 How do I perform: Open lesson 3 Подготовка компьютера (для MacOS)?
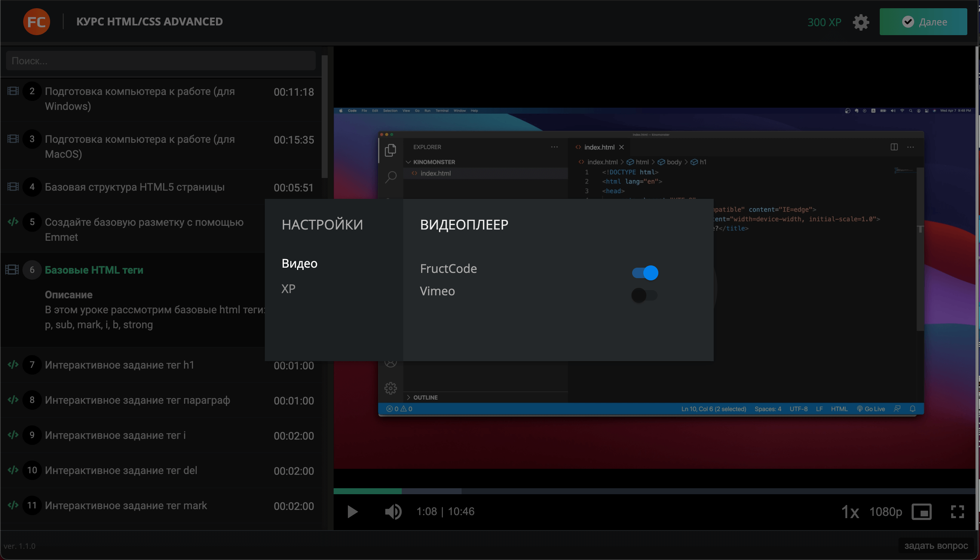click(x=161, y=147)
